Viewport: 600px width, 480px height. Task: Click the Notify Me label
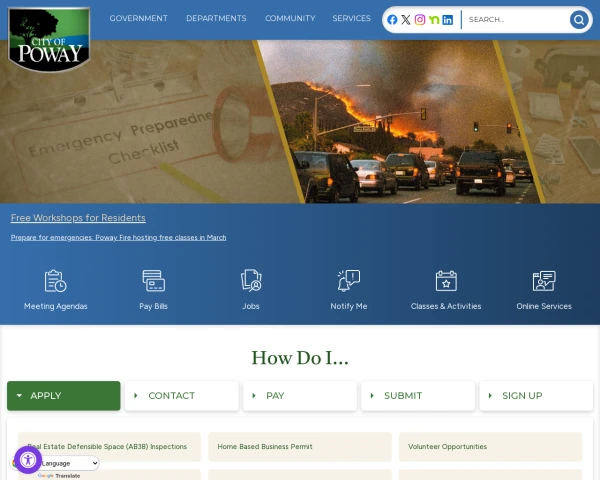pyautogui.click(x=349, y=306)
